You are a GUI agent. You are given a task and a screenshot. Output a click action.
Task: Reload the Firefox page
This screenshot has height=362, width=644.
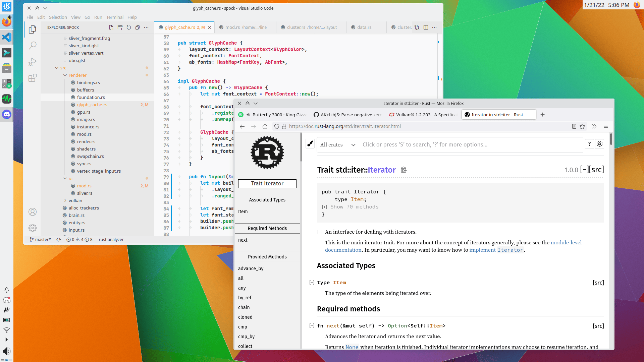coord(265,126)
